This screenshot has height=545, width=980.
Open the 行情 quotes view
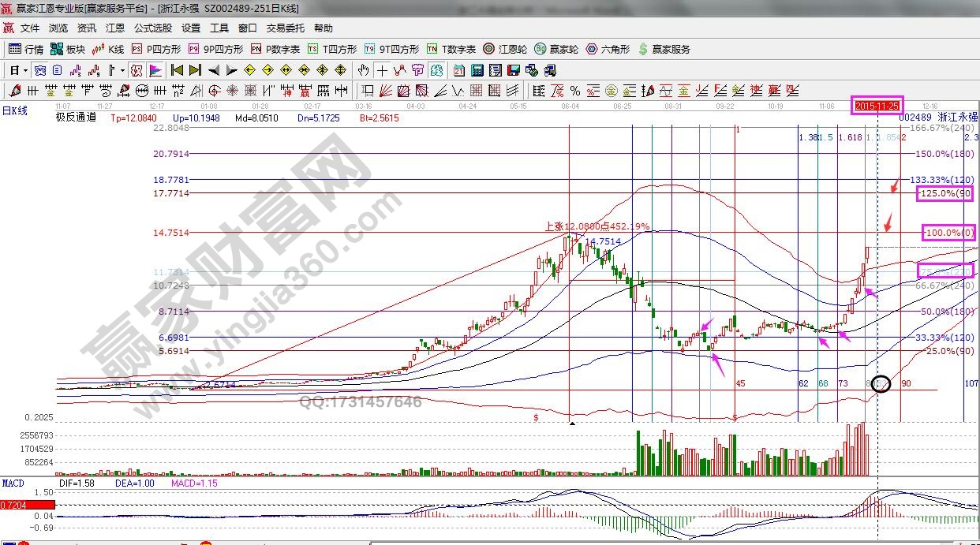click(26, 49)
